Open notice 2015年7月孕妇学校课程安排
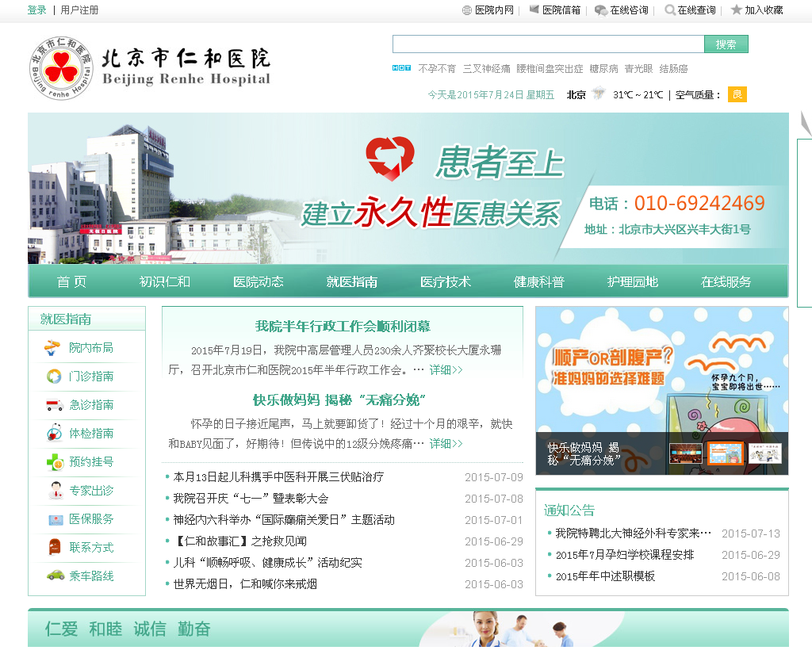This screenshot has width=812, height=654. [x=624, y=555]
